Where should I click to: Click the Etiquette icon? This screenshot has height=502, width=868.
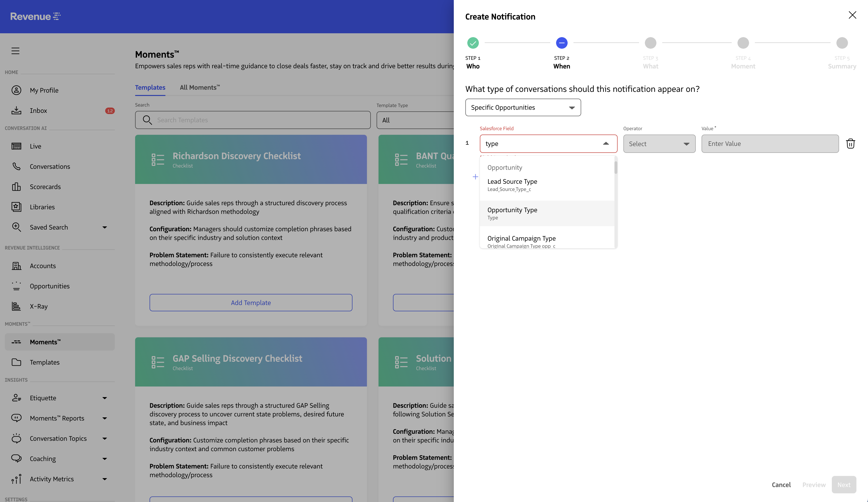(16, 398)
